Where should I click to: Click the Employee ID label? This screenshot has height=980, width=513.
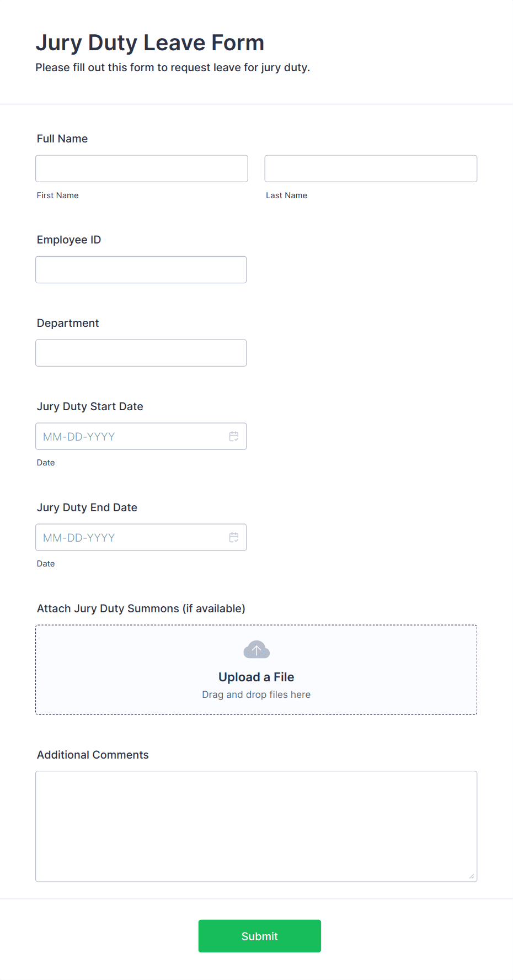68,240
